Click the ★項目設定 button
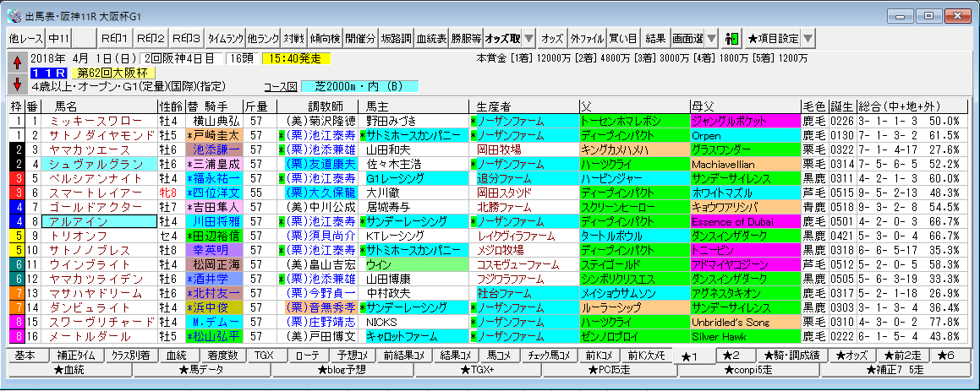 coord(773,39)
